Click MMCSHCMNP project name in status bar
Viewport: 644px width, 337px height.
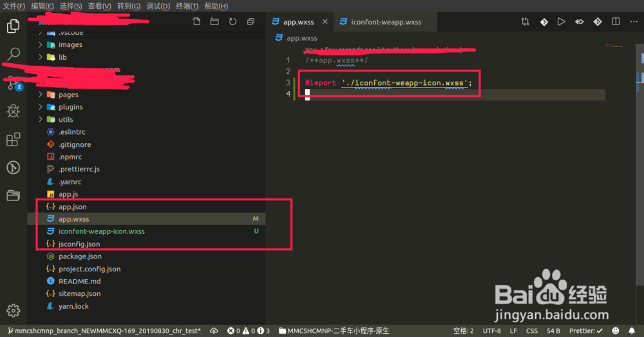(334, 331)
